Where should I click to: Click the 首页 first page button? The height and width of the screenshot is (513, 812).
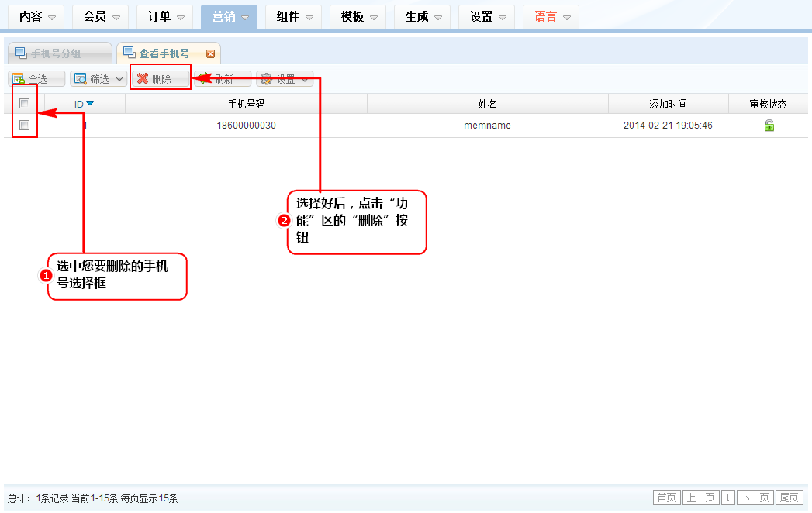(666, 498)
